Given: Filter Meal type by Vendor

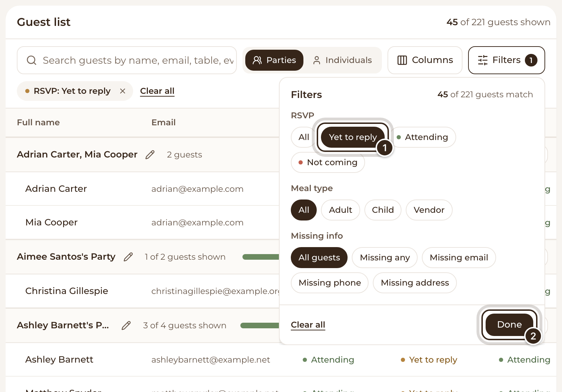Looking at the screenshot, I should click(x=429, y=210).
